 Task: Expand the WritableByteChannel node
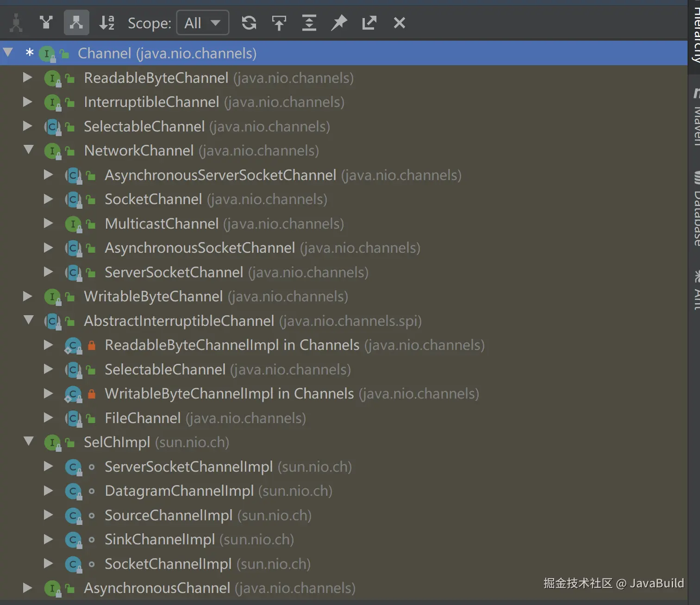(28, 296)
